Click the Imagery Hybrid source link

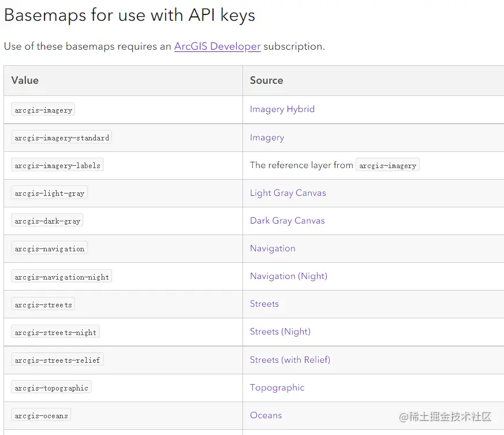282,109
